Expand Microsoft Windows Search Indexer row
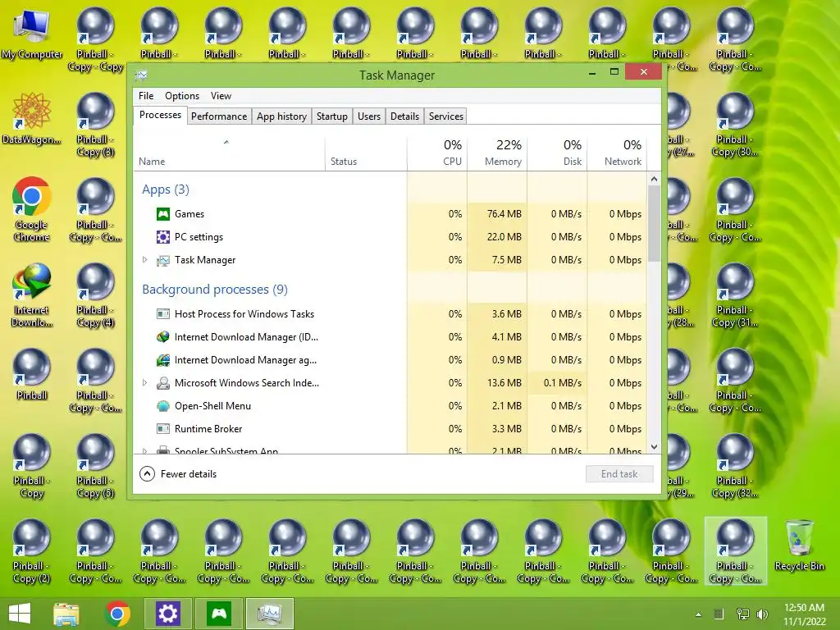Viewport: 840px width, 630px height. point(144,382)
